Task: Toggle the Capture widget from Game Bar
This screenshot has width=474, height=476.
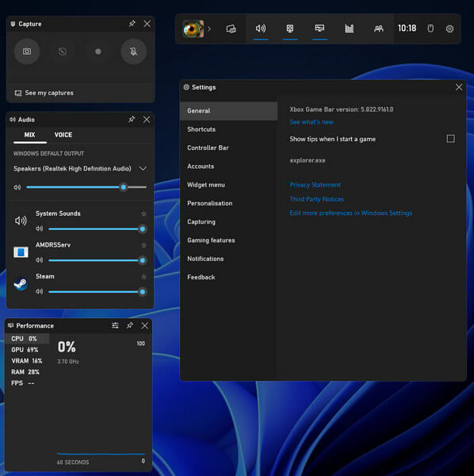Action: 290,29
